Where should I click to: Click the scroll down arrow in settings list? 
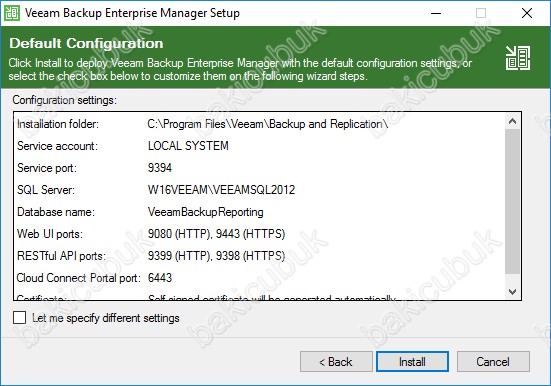click(512, 291)
